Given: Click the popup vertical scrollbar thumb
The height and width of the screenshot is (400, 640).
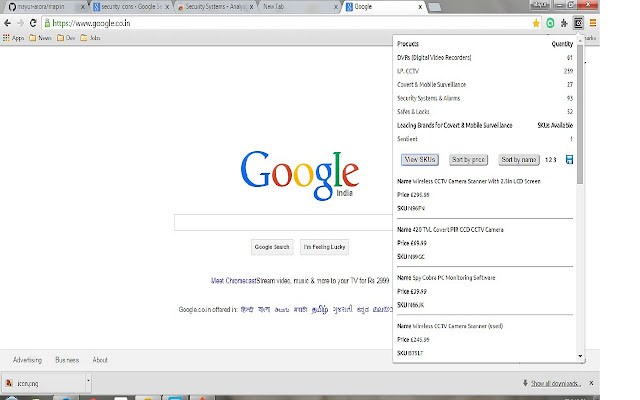Looking at the screenshot, I should coord(580,114).
